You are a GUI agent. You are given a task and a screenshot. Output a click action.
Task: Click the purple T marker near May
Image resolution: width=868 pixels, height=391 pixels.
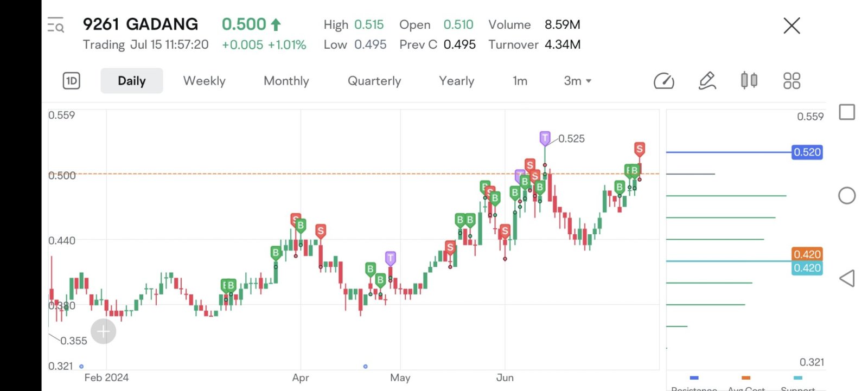tap(391, 258)
